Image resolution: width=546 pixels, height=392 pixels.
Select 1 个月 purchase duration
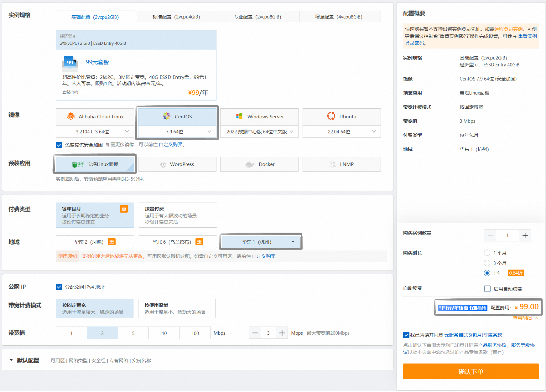[x=487, y=253]
